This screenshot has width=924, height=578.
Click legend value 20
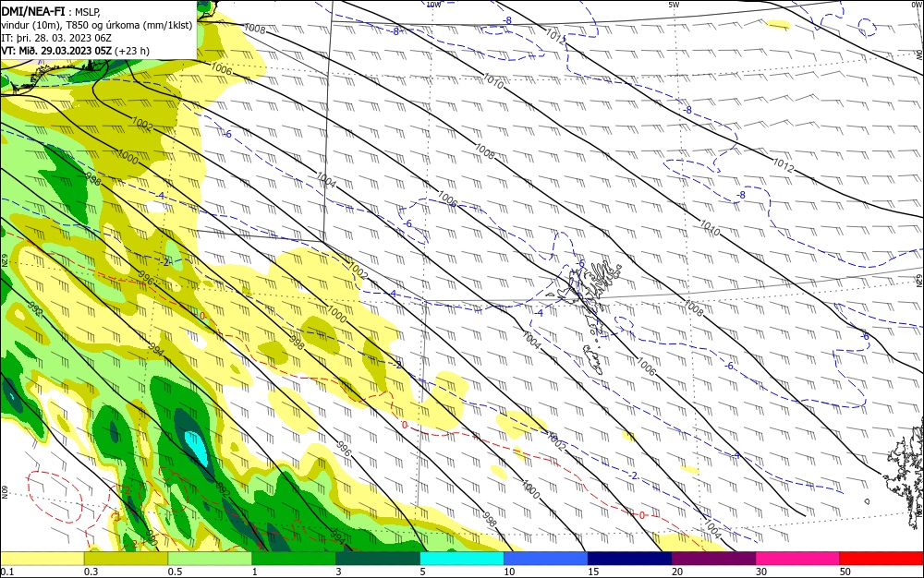pyautogui.click(x=677, y=572)
